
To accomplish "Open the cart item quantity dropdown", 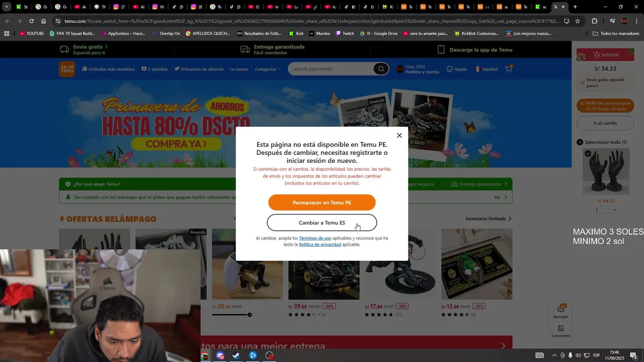I will [x=605, y=210].
